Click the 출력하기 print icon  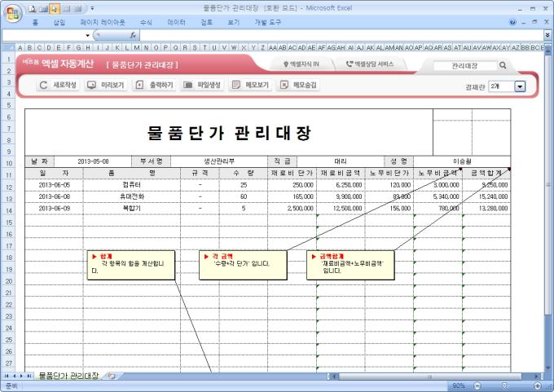[139, 85]
